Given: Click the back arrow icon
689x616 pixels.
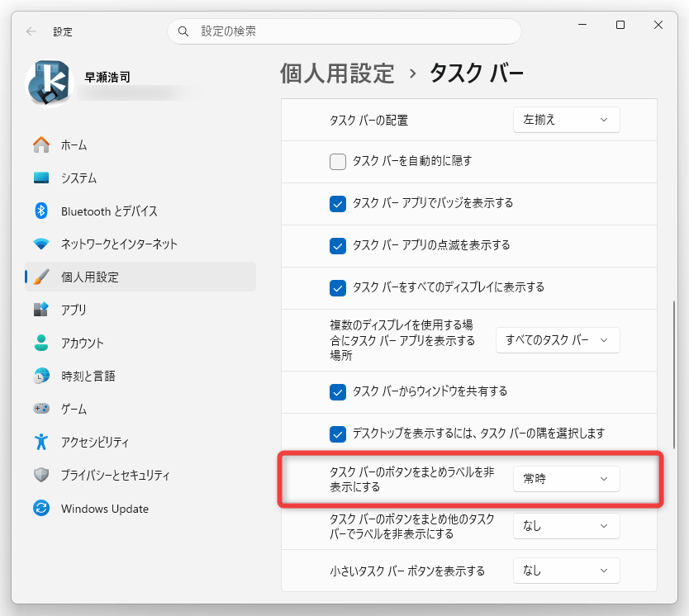Looking at the screenshot, I should (31, 31).
